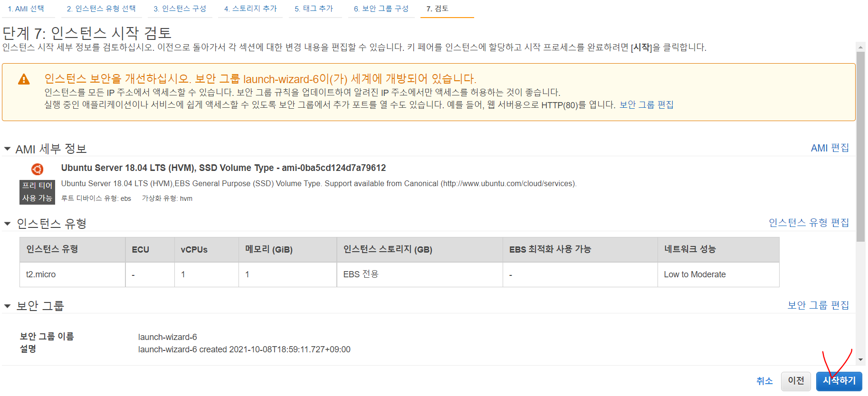The height and width of the screenshot is (396, 868).
Task: Click the launch-wizard-6 created description text
Action: [x=244, y=349]
